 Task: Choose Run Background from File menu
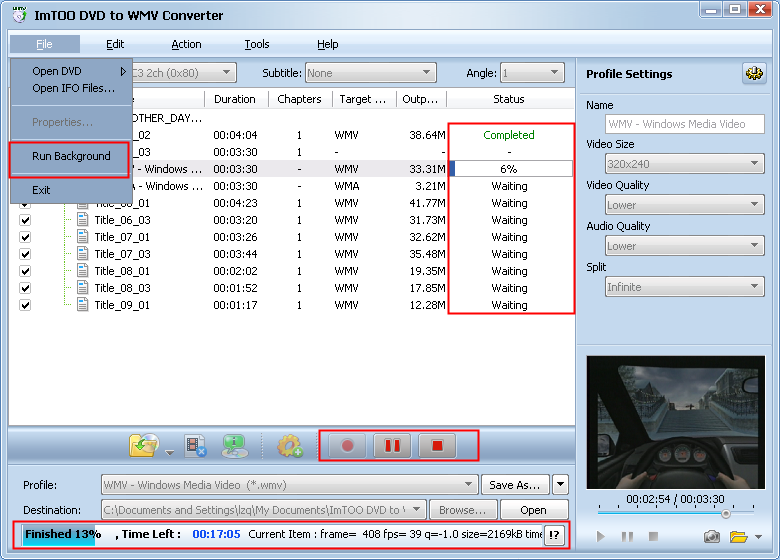[71, 156]
